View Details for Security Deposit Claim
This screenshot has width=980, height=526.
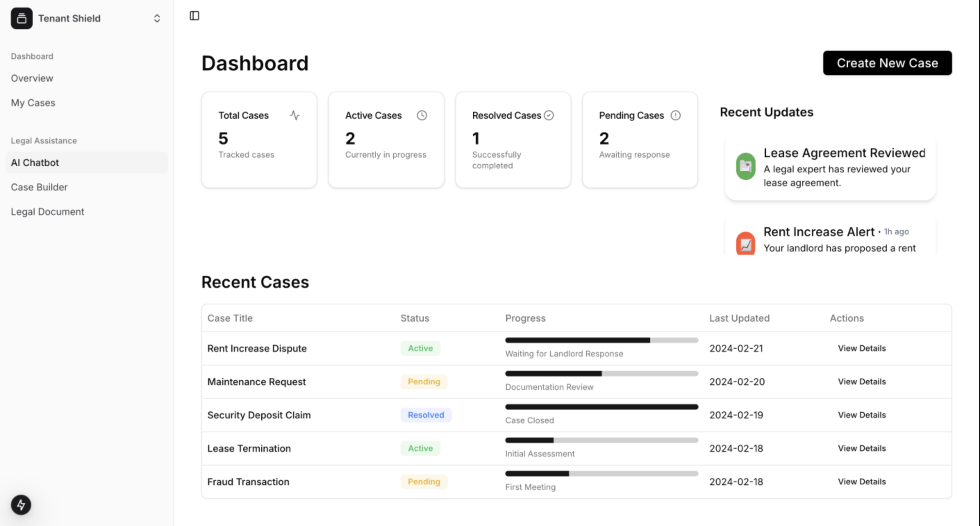tap(862, 415)
